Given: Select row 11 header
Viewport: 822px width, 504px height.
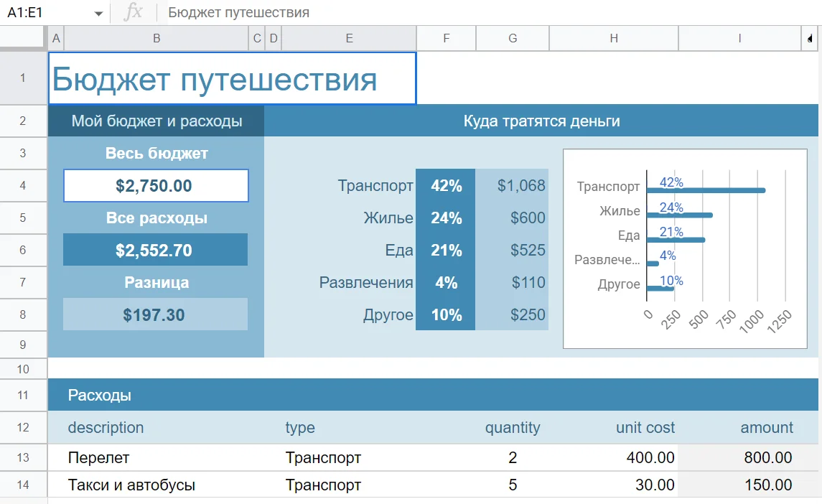Looking at the screenshot, I should coord(23,395).
